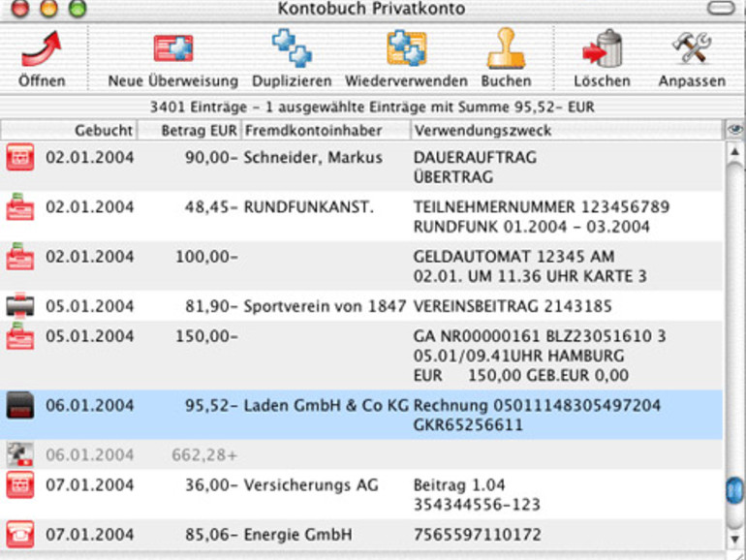Image resolution: width=746 pixels, height=560 pixels.
Task: Sort by the Verwendungszweck column header
Action: [x=566, y=130]
